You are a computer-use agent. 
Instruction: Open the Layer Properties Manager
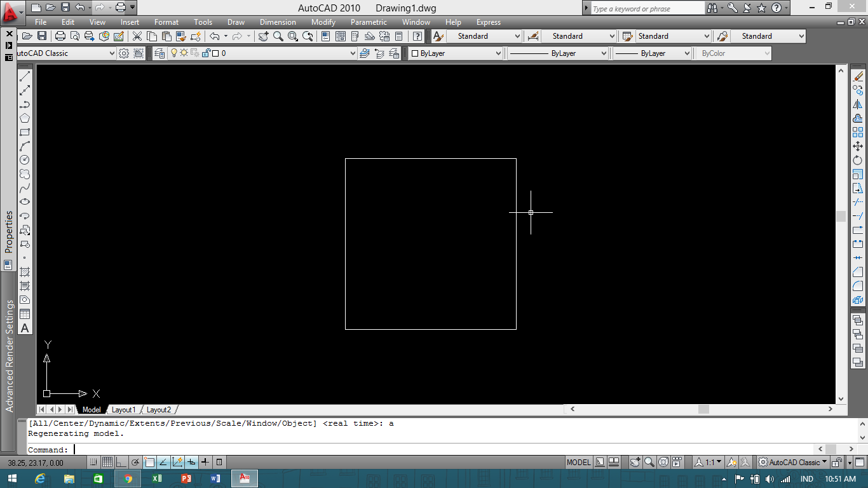pyautogui.click(x=159, y=53)
